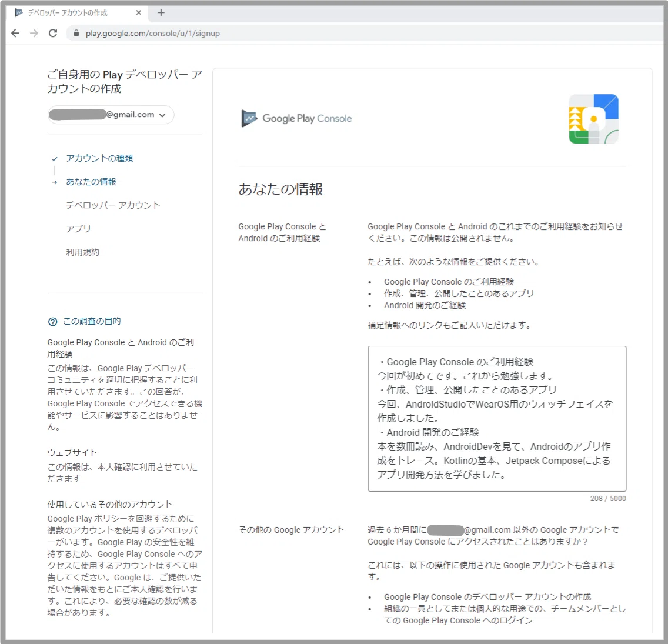Click the checkmark icon next to アカウントの種類
This screenshot has width=668, height=644.
pyautogui.click(x=55, y=159)
